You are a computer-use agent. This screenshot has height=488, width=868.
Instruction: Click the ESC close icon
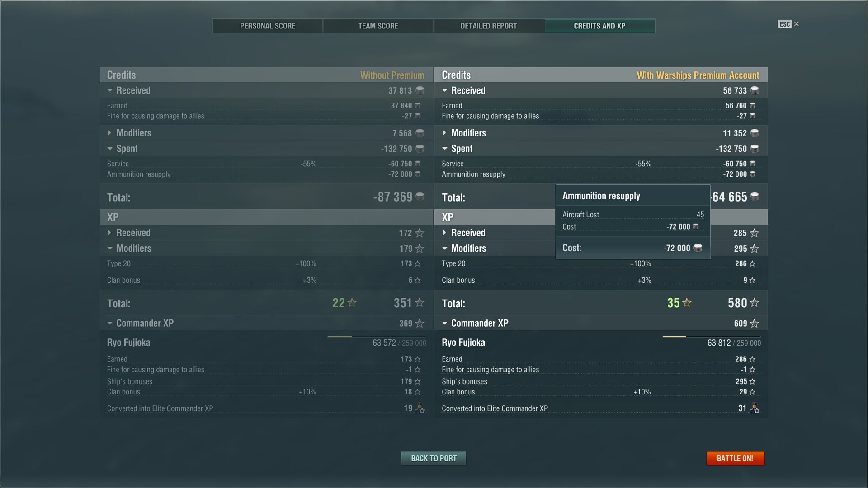coord(796,24)
